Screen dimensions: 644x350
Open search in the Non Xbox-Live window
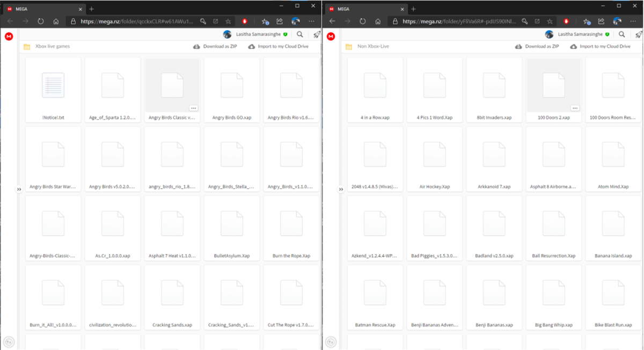coord(621,34)
